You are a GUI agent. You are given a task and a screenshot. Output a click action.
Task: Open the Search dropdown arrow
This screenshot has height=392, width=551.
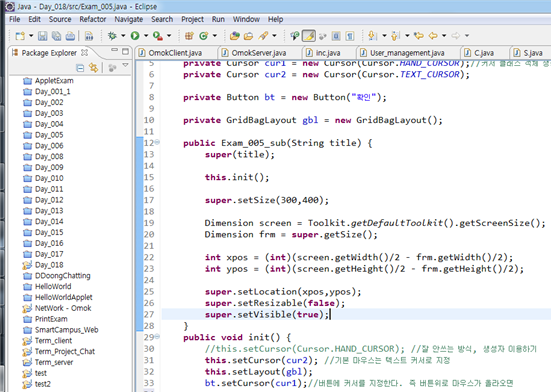[274, 35]
